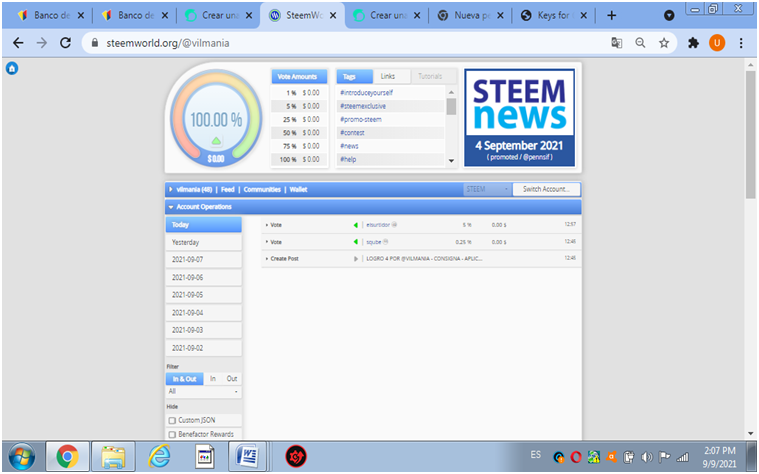759x474 pixels.
Task: Select the Tags tab
Action: pos(355,76)
